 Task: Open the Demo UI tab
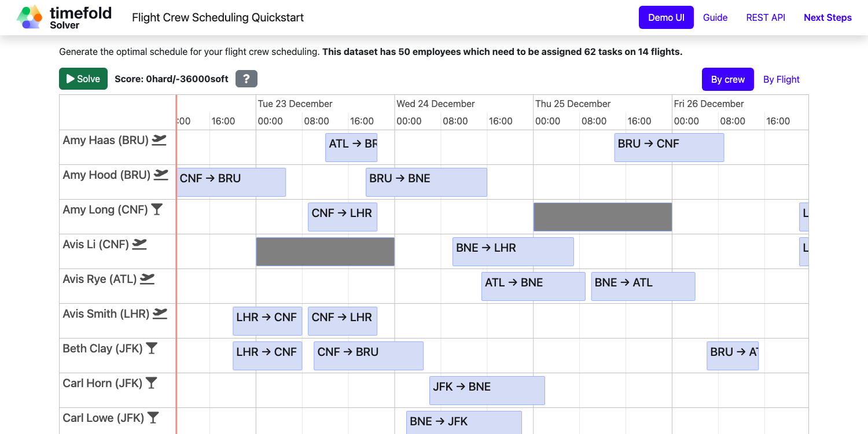665,17
